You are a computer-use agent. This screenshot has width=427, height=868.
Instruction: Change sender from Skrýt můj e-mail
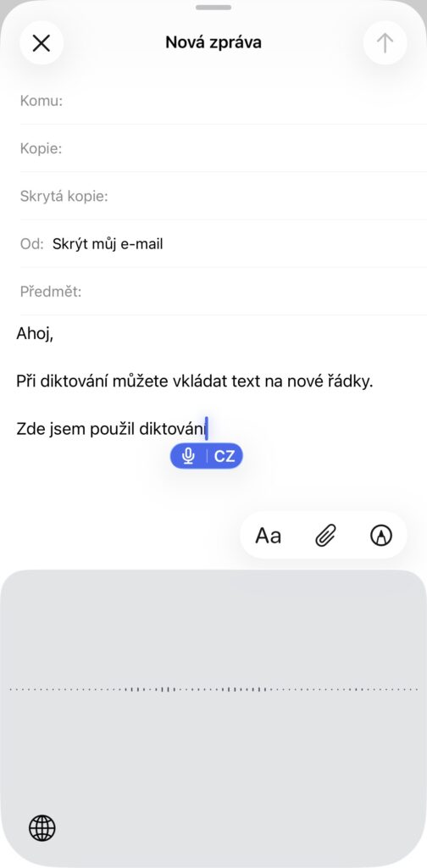click(x=108, y=243)
